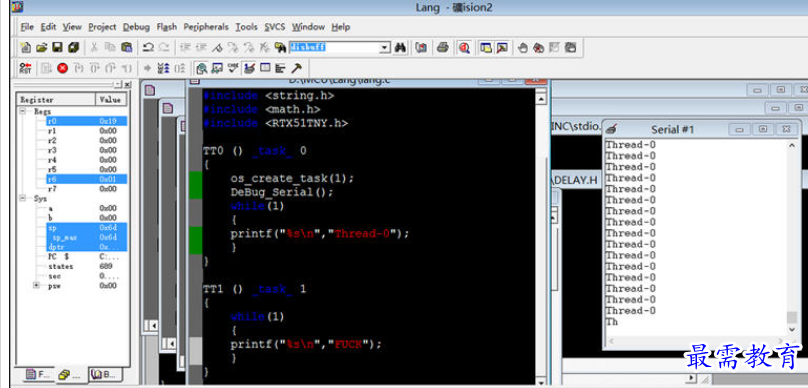Open the Toolbox hammer icon
The height and width of the screenshot is (388, 808).
click(x=296, y=68)
